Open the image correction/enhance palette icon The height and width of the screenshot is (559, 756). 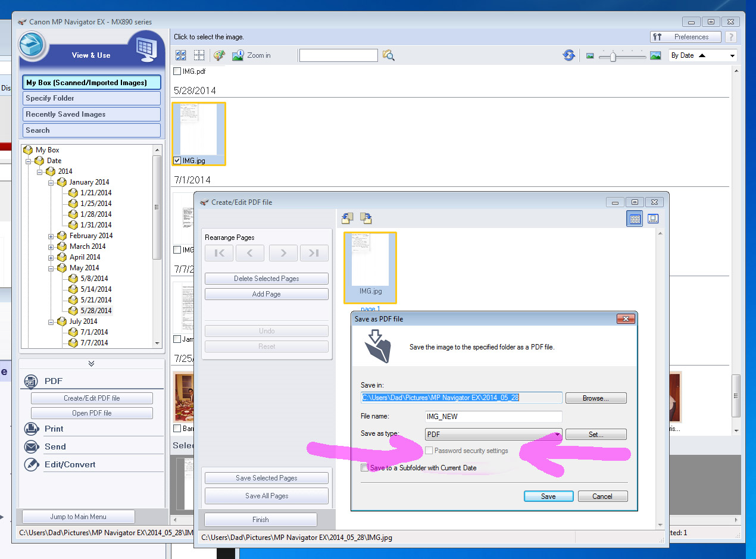(x=218, y=55)
